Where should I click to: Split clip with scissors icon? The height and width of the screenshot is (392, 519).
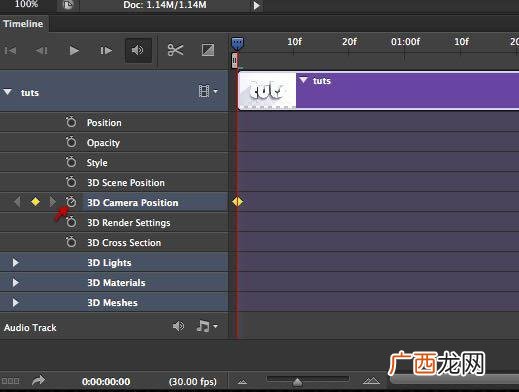click(175, 50)
